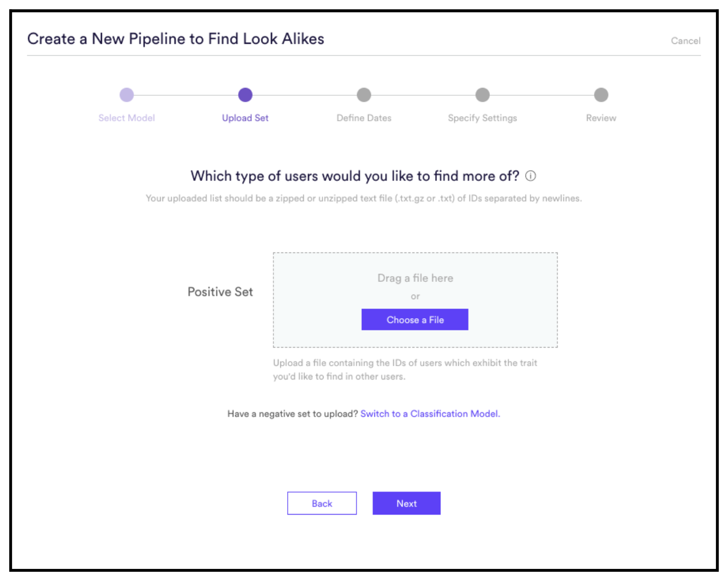728x581 pixels.
Task: Click the Review step circle
Action: click(x=601, y=95)
